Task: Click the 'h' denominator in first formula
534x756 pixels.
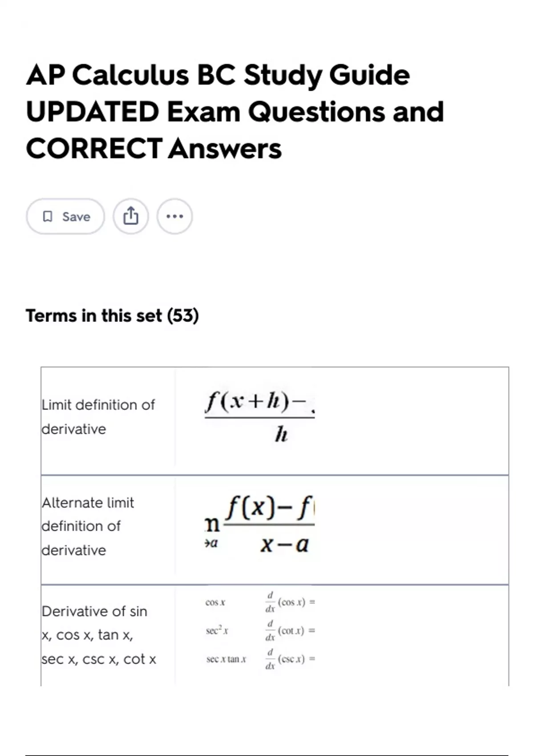Action: [x=281, y=434]
